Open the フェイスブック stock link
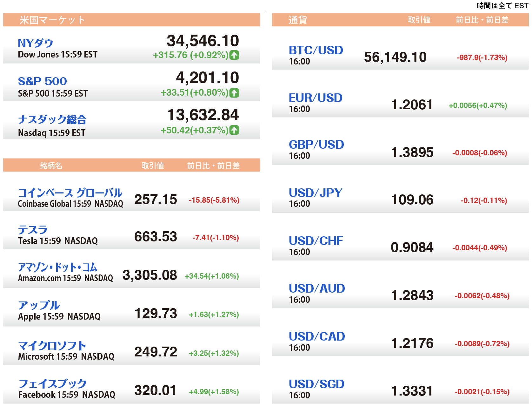This screenshot has width=532, height=406. (x=52, y=384)
